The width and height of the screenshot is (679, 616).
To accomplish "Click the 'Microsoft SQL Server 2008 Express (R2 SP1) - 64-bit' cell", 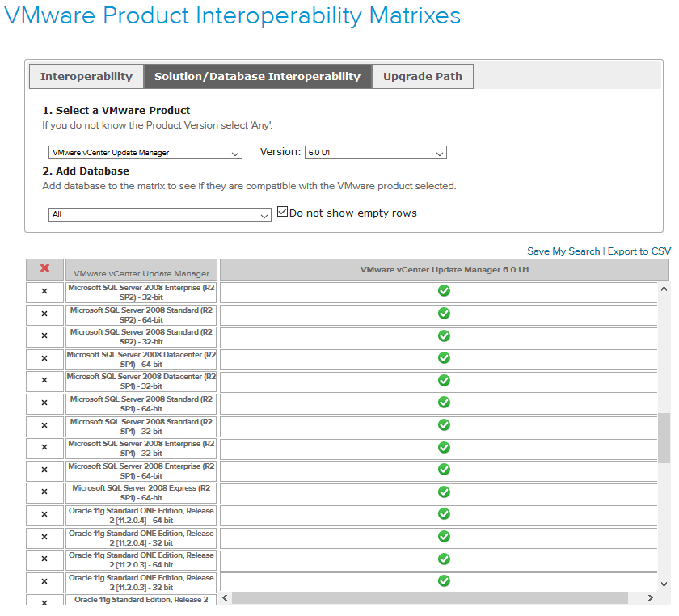I will point(141,493).
